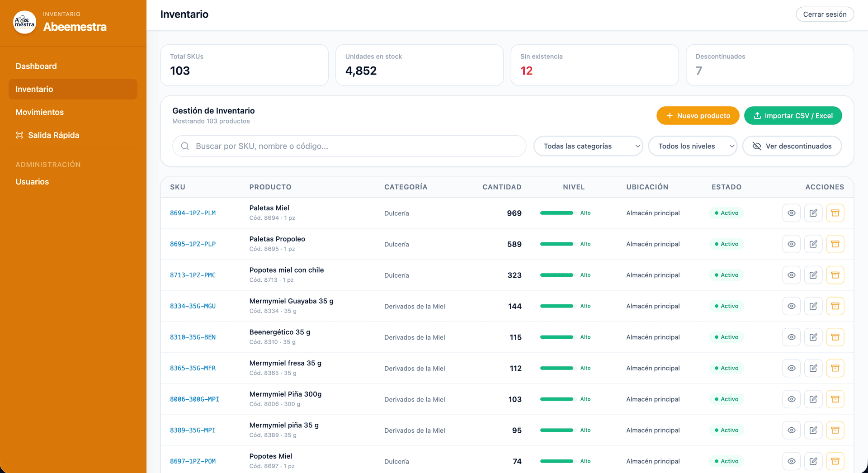Viewport: 868px width, 473px height.
Task: Click the Nuevo producto button
Action: 698,116
